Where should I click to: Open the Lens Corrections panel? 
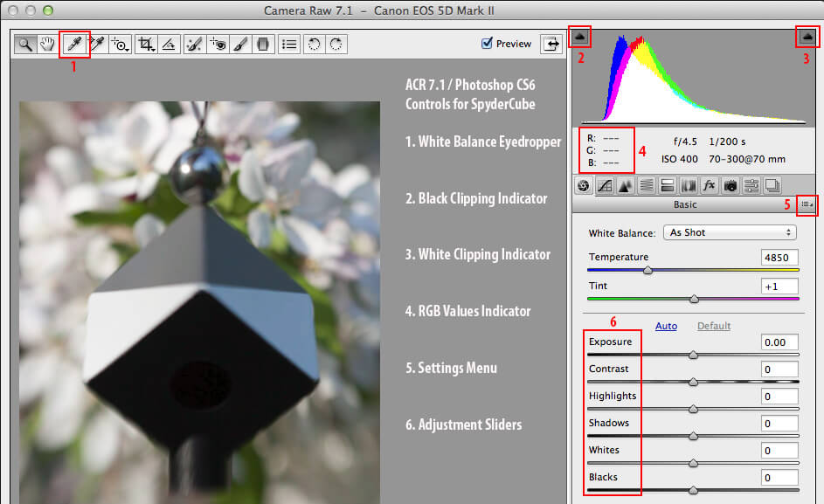[688, 185]
